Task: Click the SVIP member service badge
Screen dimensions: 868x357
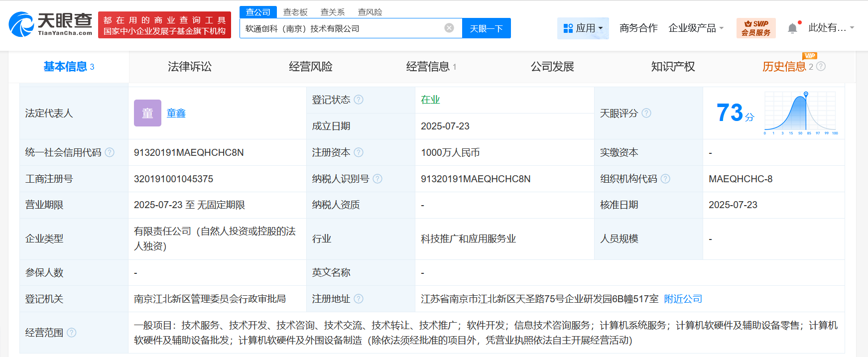Action: pos(755,28)
